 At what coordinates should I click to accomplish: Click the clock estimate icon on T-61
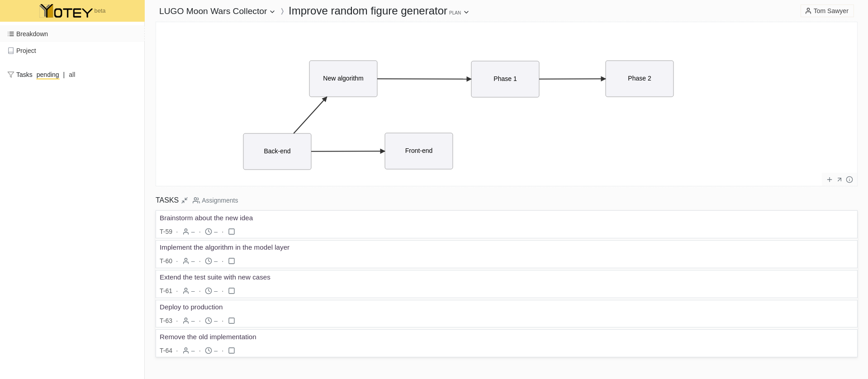pyautogui.click(x=209, y=291)
